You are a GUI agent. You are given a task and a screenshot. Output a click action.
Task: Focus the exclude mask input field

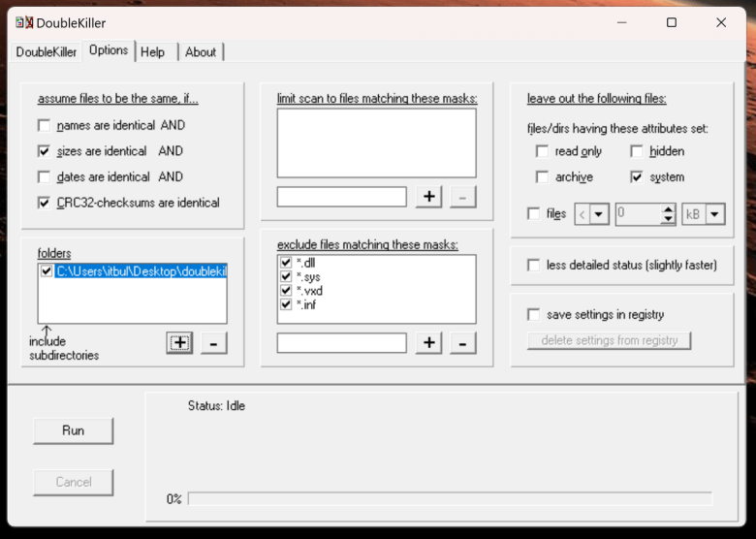coord(342,343)
